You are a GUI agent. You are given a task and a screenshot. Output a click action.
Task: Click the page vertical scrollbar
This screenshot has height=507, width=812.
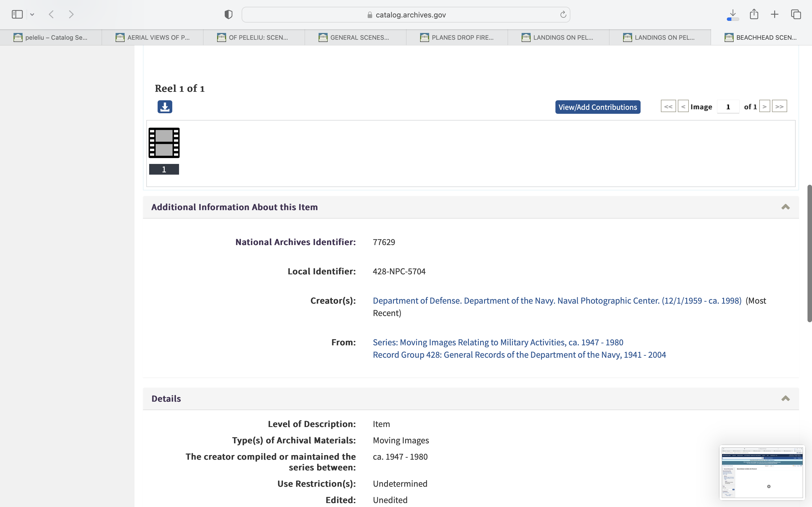tap(809, 253)
